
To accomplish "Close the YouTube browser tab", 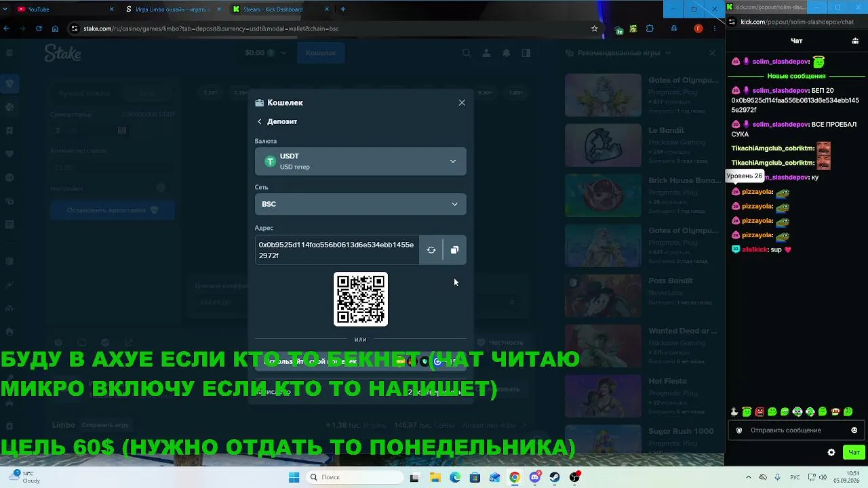I will [111, 9].
